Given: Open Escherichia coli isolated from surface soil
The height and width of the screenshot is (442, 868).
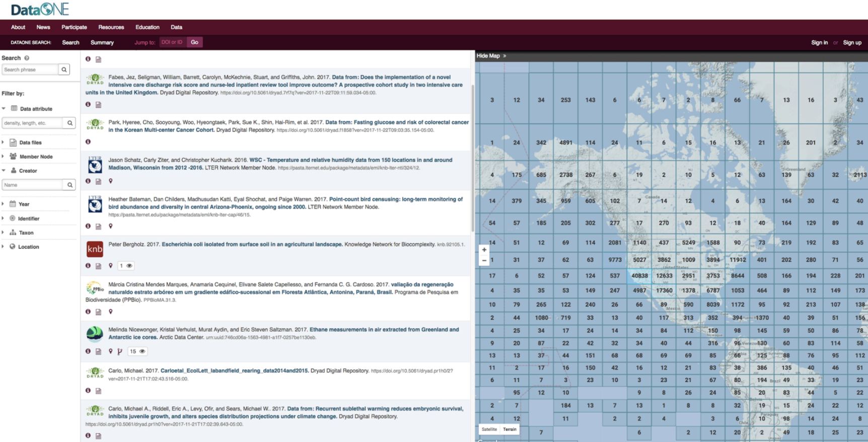Looking at the screenshot, I should (x=252, y=244).
